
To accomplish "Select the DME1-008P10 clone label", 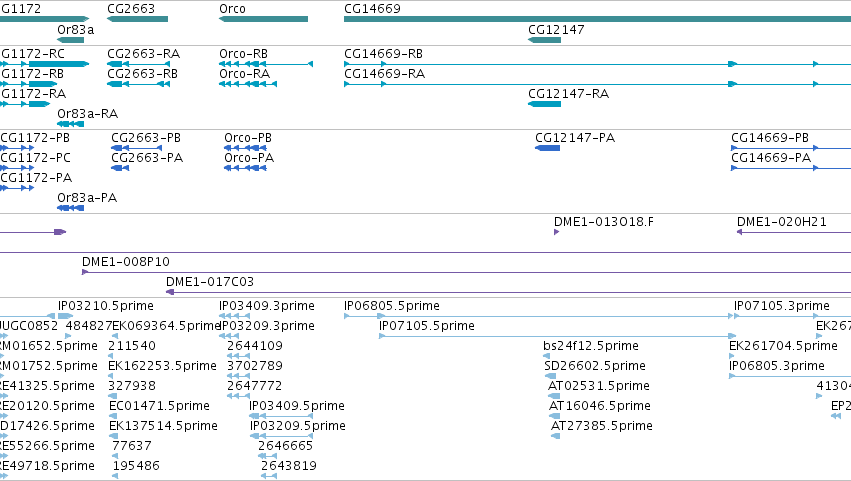I will point(126,262).
